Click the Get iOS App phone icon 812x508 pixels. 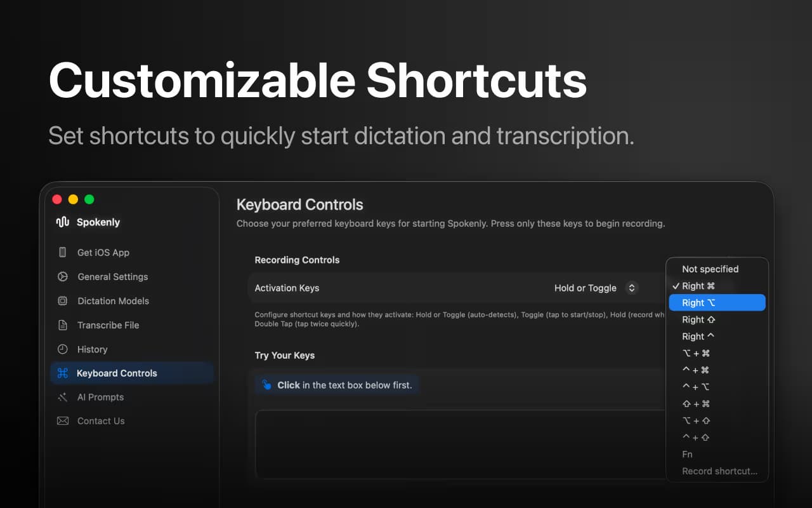click(62, 252)
